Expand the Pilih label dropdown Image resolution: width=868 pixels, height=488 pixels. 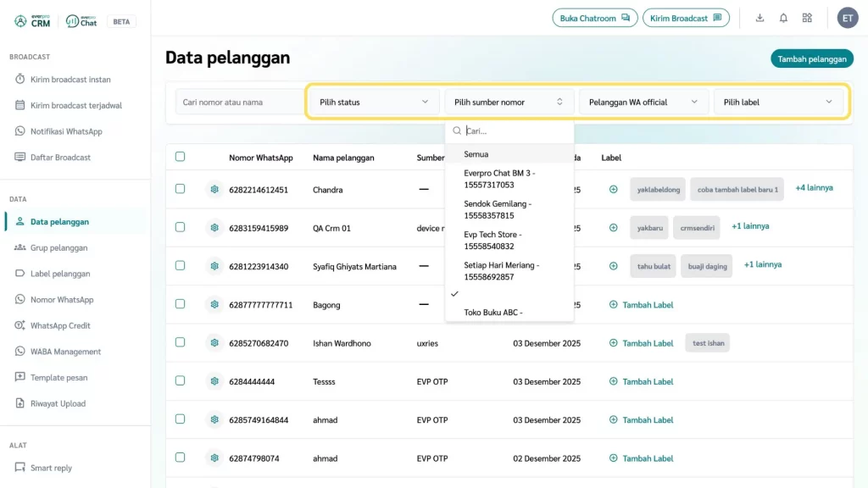pos(777,103)
